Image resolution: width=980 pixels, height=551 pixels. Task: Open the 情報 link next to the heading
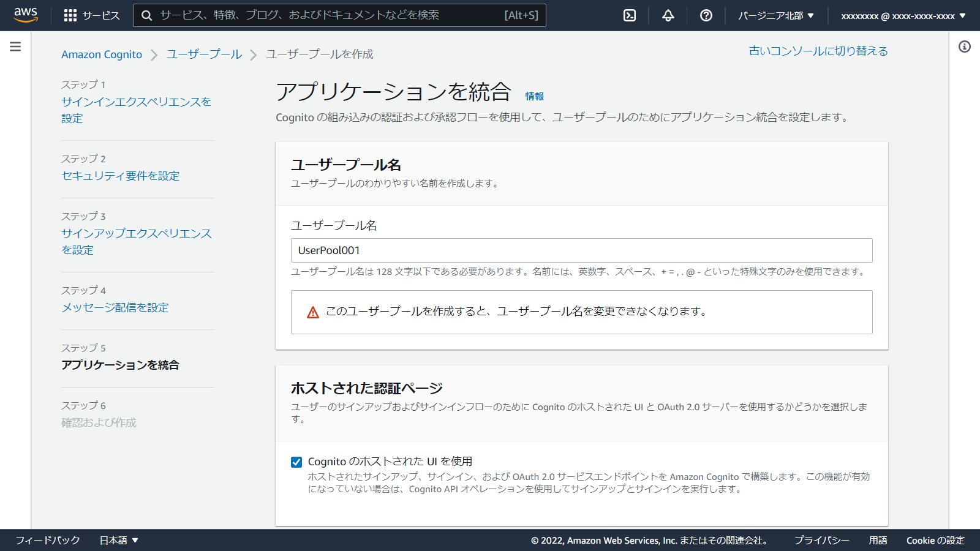[534, 96]
